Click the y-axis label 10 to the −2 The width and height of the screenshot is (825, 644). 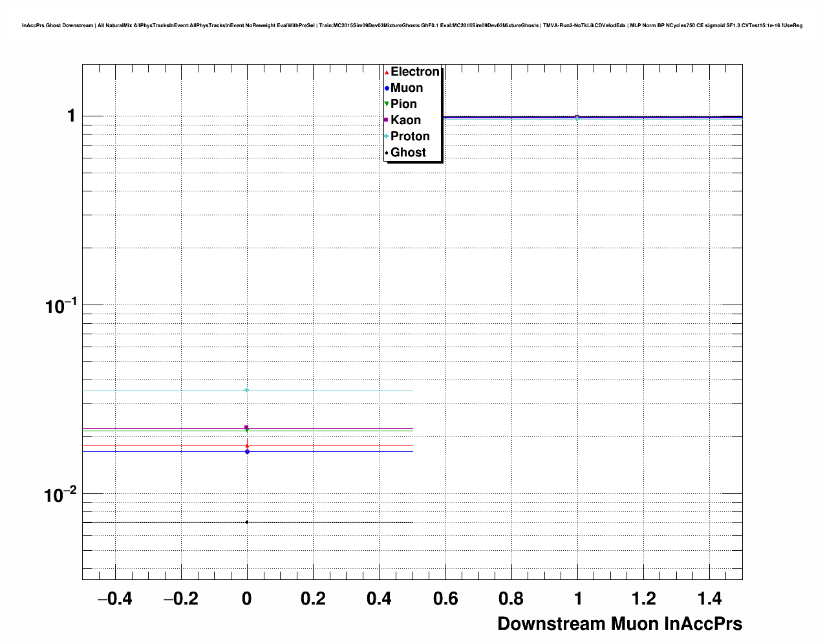(x=60, y=495)
